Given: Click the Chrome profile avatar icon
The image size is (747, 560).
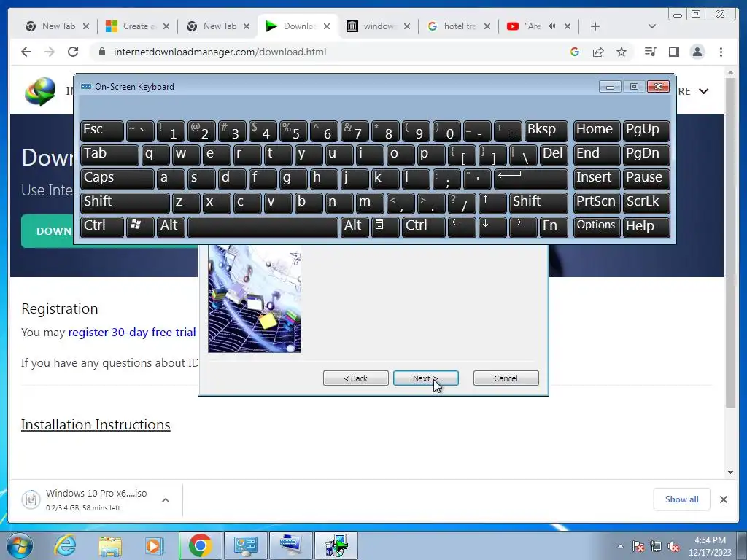Looking at the screenshot, I should (697, 52).
